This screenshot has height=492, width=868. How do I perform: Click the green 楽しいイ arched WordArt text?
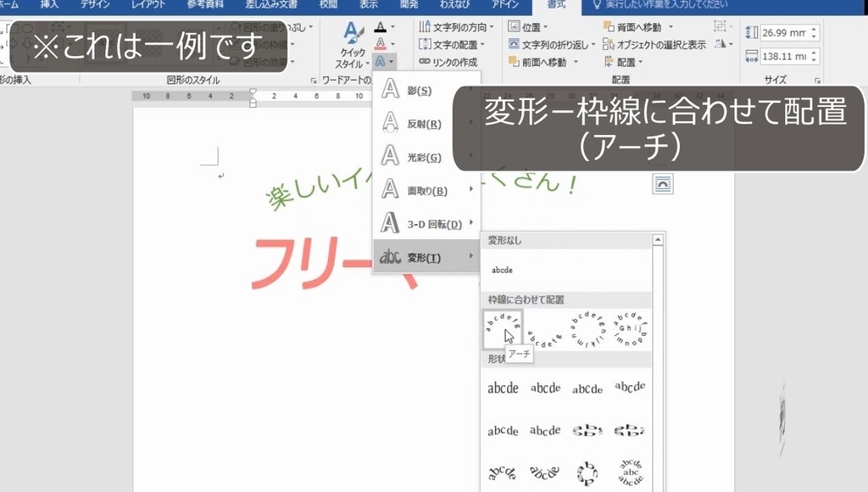[x=317, y=190]
